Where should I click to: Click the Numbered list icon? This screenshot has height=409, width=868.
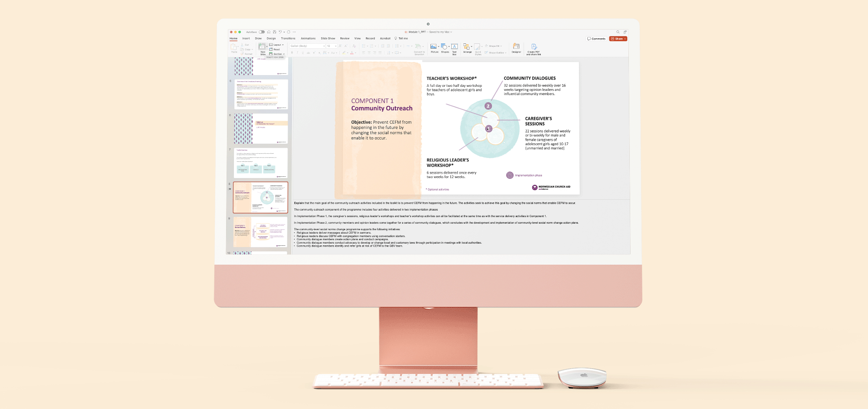tap(372, 46)
